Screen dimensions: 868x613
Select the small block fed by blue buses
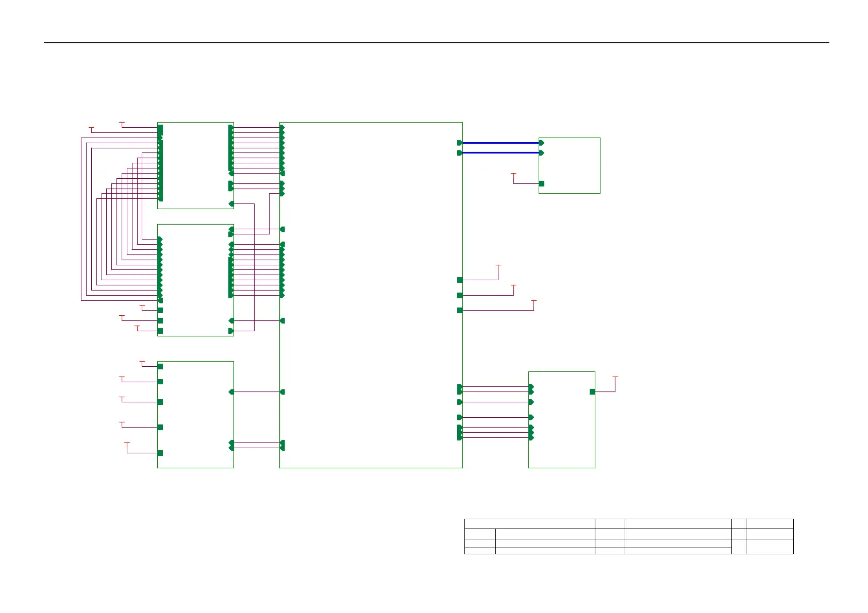click(569, 165)
